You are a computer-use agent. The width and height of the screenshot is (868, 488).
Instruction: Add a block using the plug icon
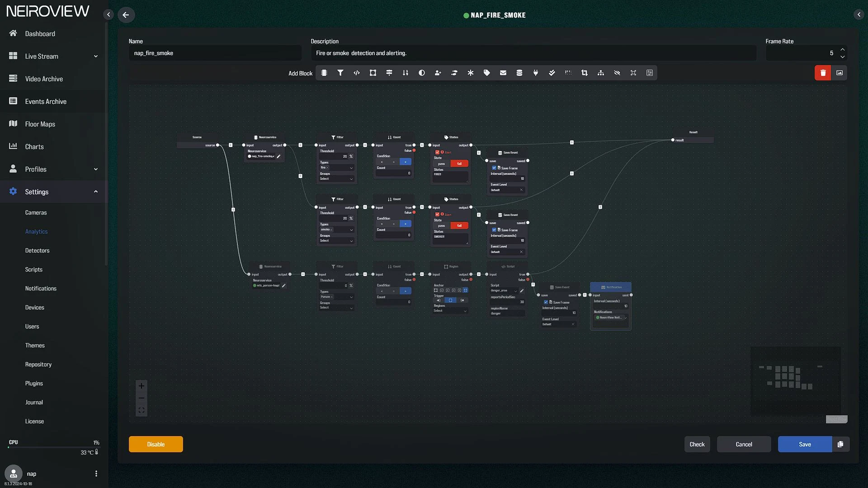click(536, 73)
